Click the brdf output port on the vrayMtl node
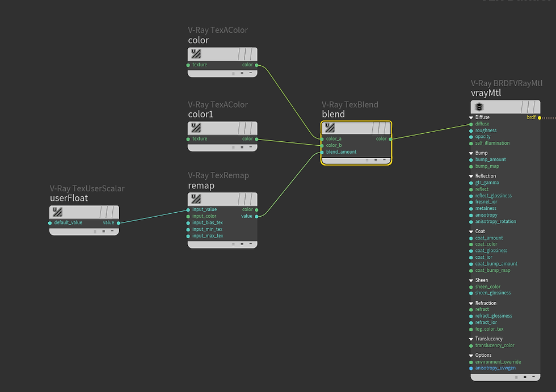Viewport: 556px width, 392px height. pos(539,117)
